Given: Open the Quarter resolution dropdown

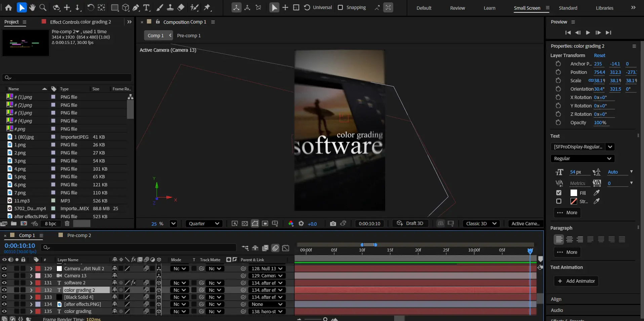Looking at the screenshot, I should (x=204, y=224).
